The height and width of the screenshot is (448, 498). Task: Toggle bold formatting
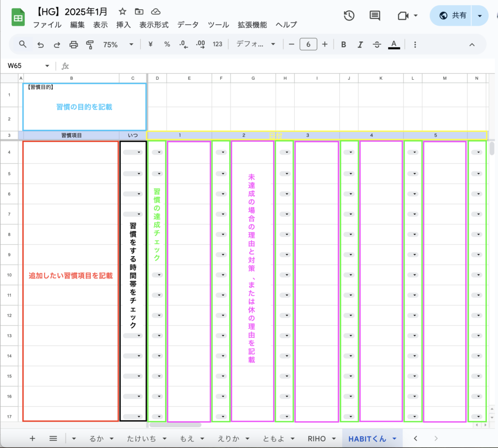(x=343, y=44)
